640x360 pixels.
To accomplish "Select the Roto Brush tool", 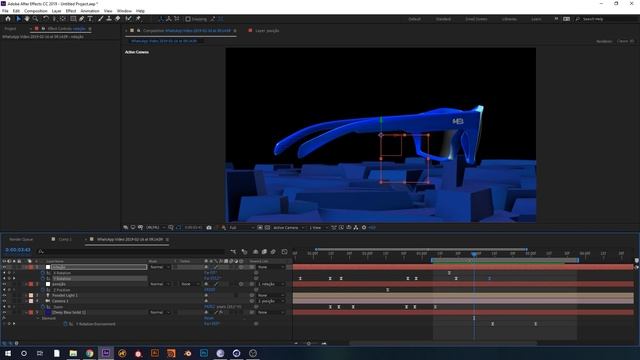I will (129, 19).
